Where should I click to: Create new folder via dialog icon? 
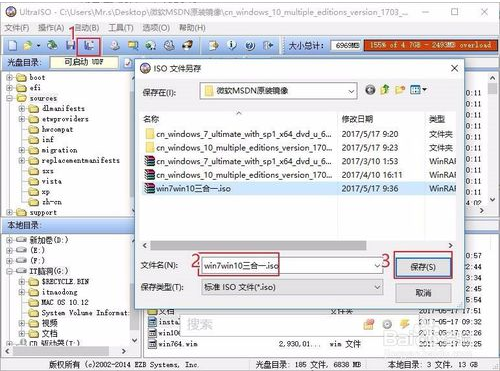click(400, 90)
